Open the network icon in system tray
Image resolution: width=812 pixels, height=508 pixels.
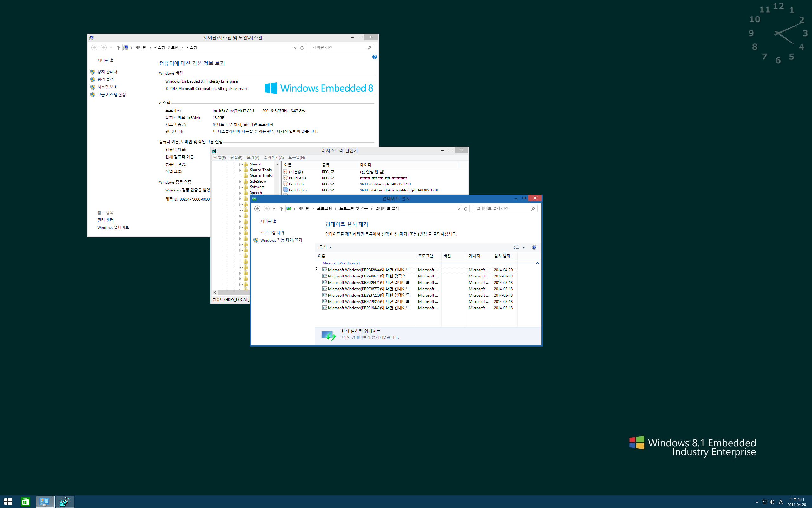coord(764,502)
